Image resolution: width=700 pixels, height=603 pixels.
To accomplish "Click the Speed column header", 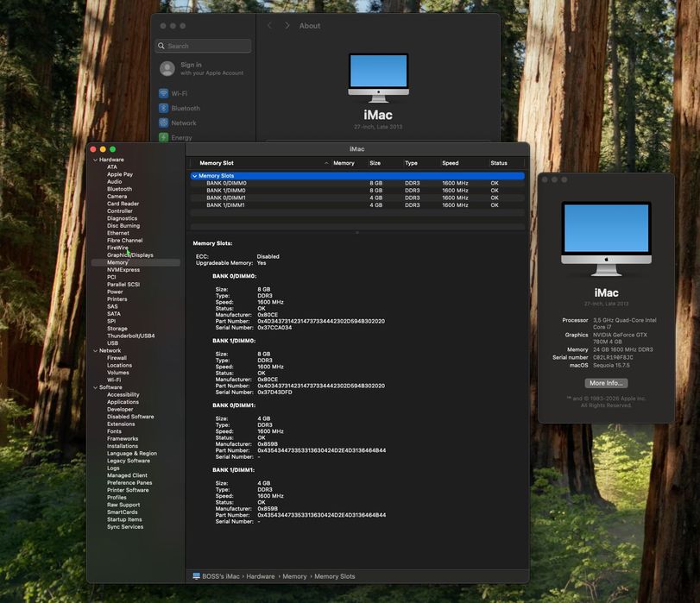I will pos(450,163).
